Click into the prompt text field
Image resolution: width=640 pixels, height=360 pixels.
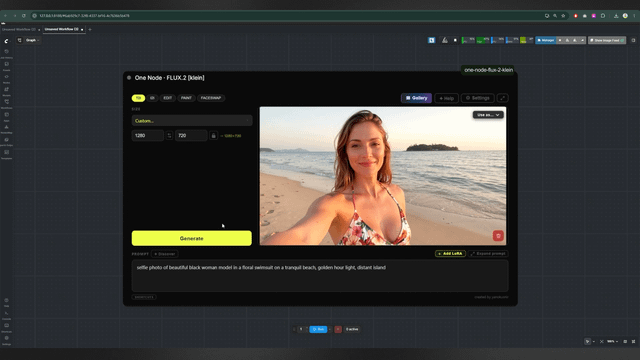(320, 276)
